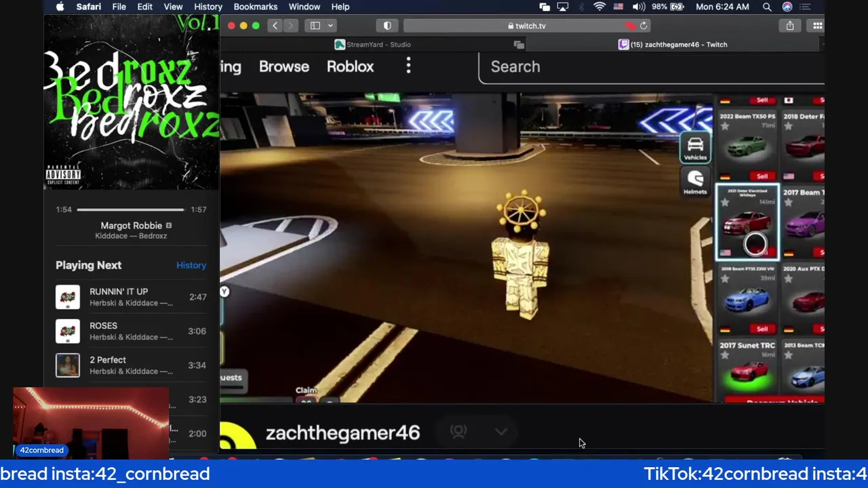
Task: Play 2 Perfect from queue
Action: click(x=131, y=365)
